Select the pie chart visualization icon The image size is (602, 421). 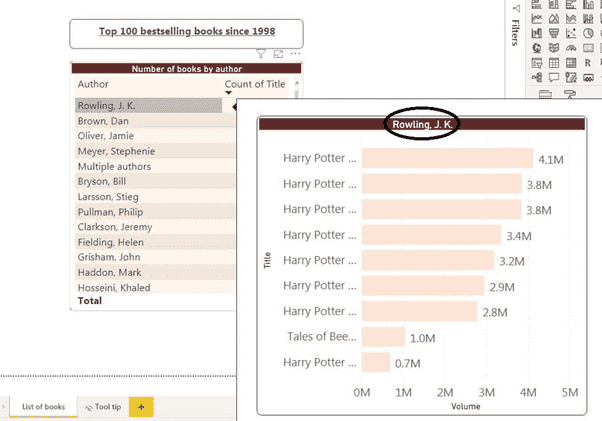tap(588, 33)
